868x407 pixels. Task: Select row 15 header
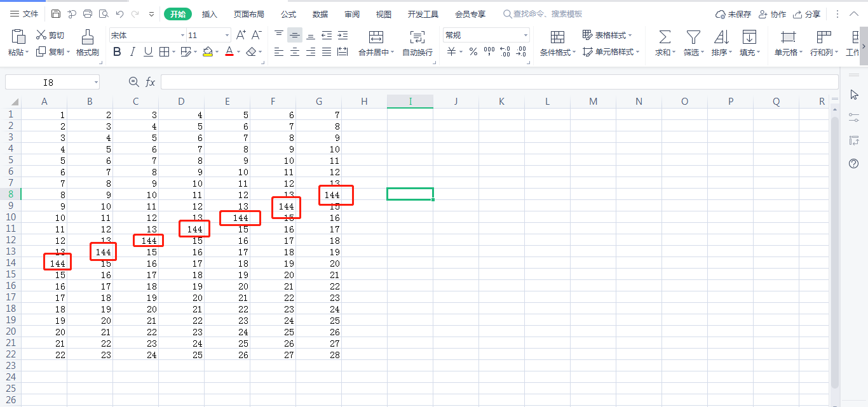10,275
